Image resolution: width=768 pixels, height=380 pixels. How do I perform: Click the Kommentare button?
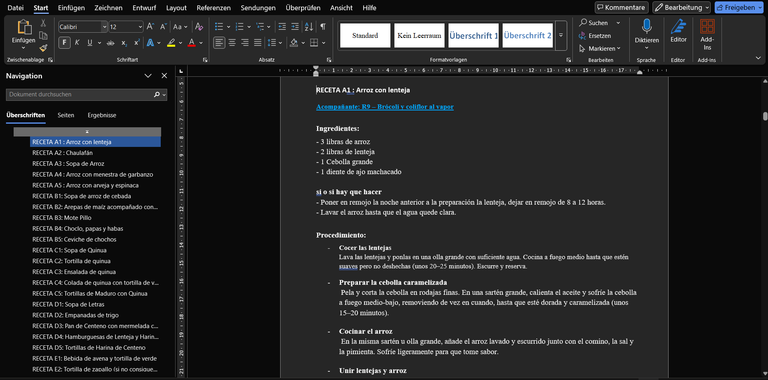[x=621, y=7]
